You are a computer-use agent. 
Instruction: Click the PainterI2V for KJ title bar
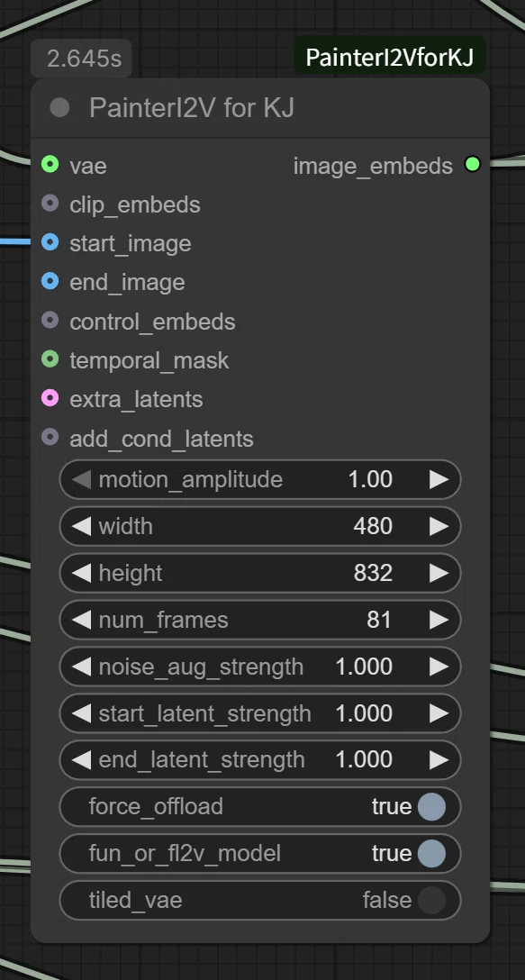coord(260,108)
